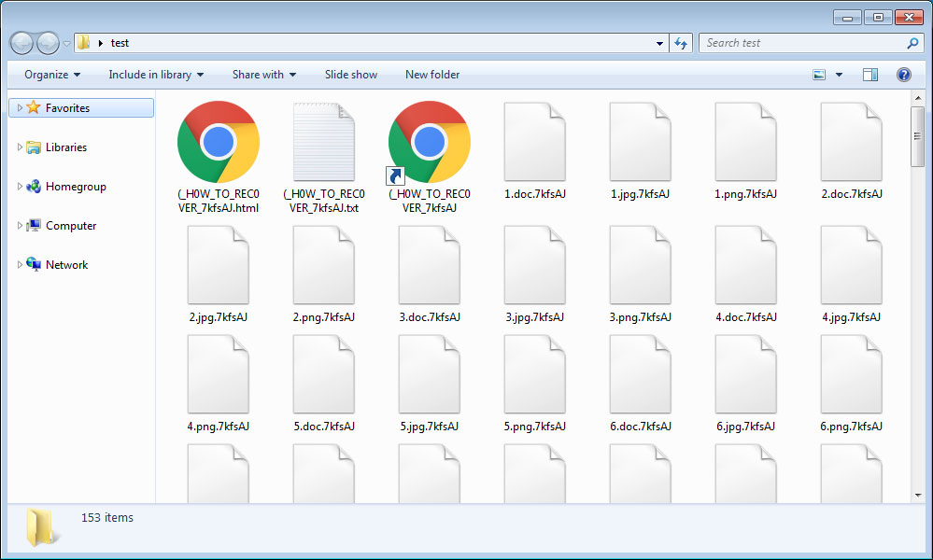Select file icon 6.doc.7kfsAJ

point(641,374)
